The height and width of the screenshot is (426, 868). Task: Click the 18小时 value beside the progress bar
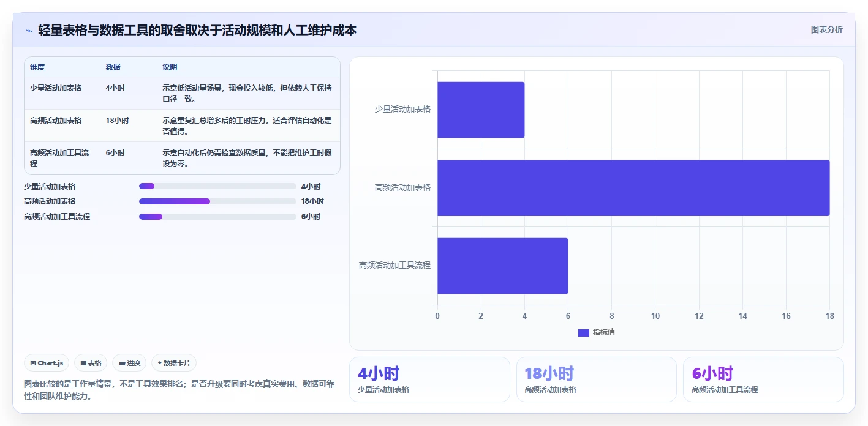tap(312, 201)
